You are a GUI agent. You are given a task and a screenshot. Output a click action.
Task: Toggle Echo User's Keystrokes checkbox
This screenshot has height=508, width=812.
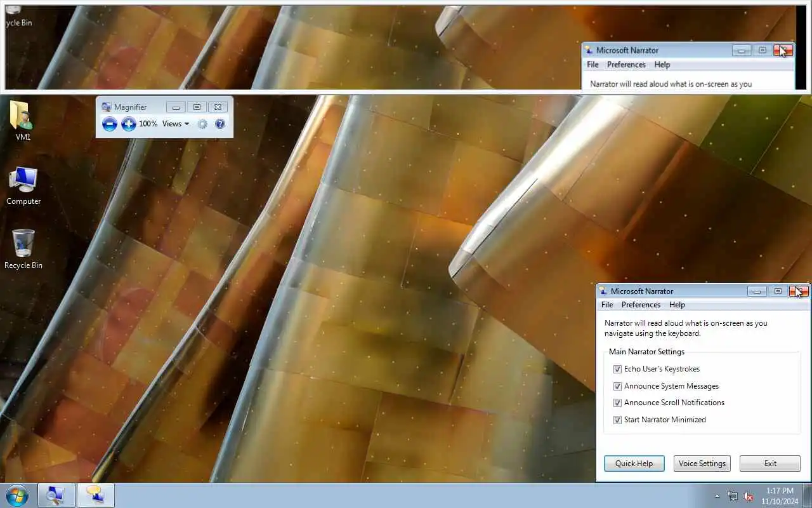coord(617,369)
